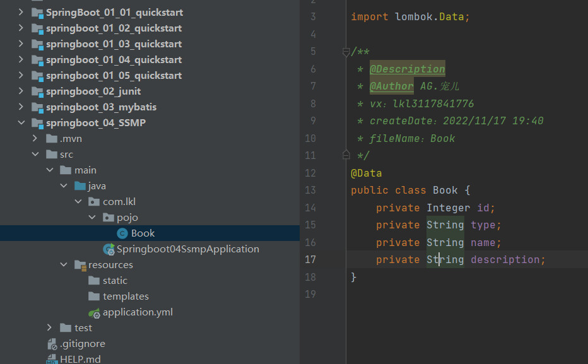Click the springboot_04_SSMP module icon
The width and height of the screenshot is (588, 364).
[x=37, y=124]
